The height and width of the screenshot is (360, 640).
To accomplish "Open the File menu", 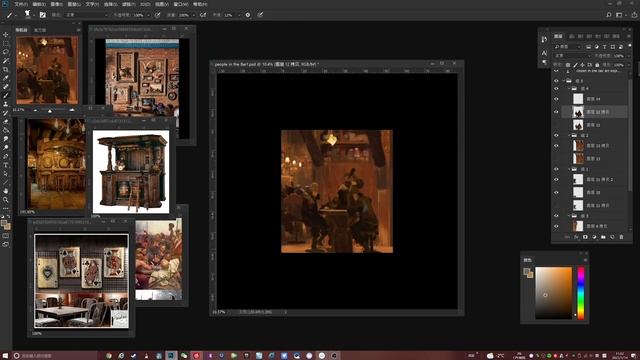I will click(21, 4).
